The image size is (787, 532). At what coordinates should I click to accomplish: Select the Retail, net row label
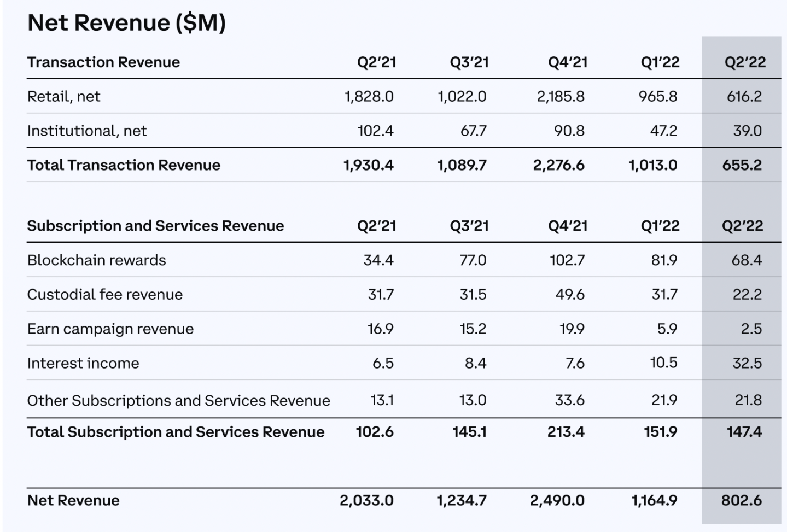[63, 97]
